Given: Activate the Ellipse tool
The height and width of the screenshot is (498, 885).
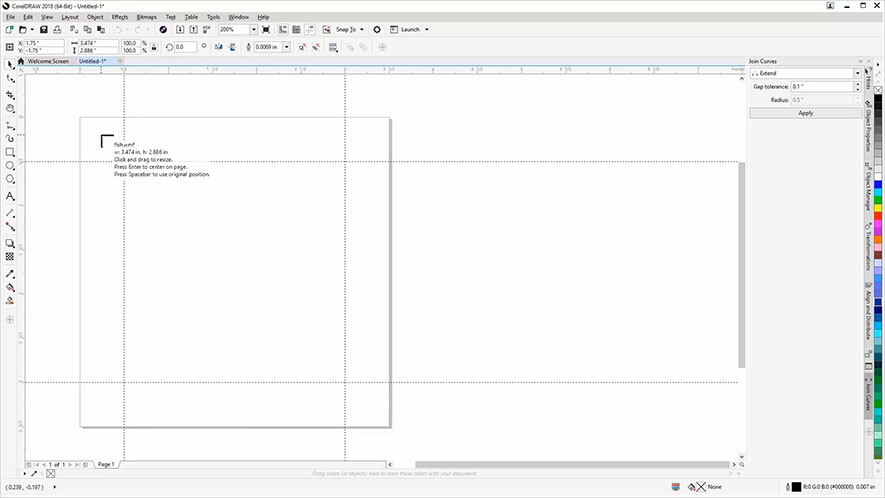Looking at the screenshot, I should coord(10,166).
